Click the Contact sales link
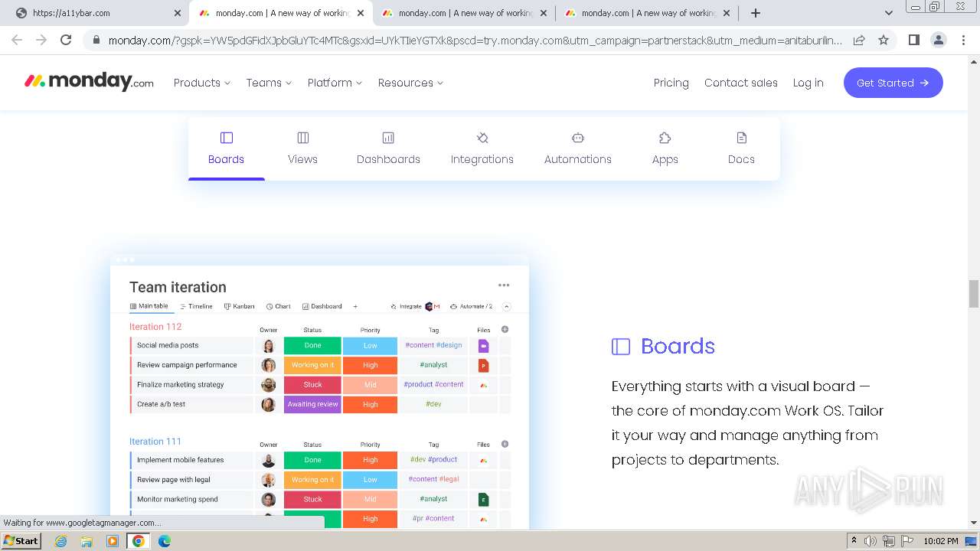This screenshot has width=980, height=551. pos(741,83)
